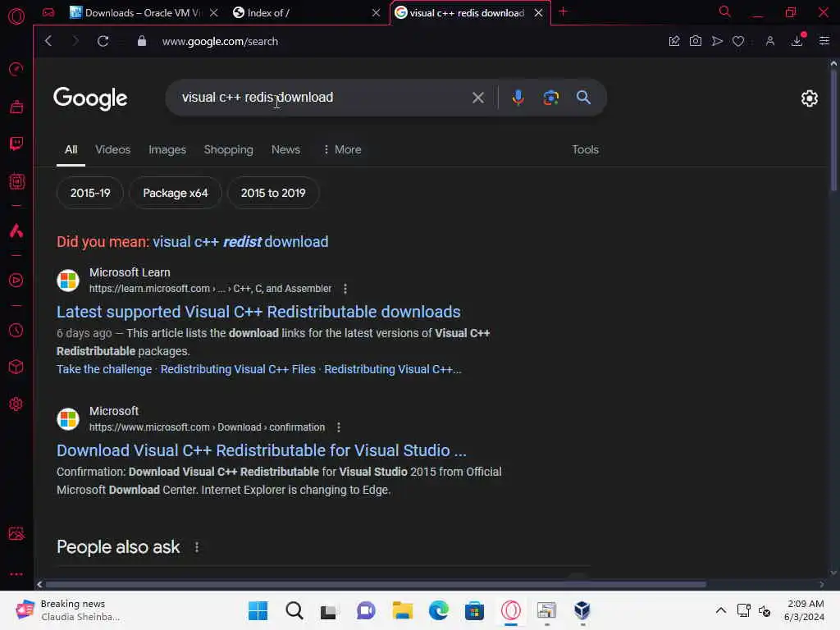Close the Index of / tab
Screen dimensions: 840x630
coord(376,13)
